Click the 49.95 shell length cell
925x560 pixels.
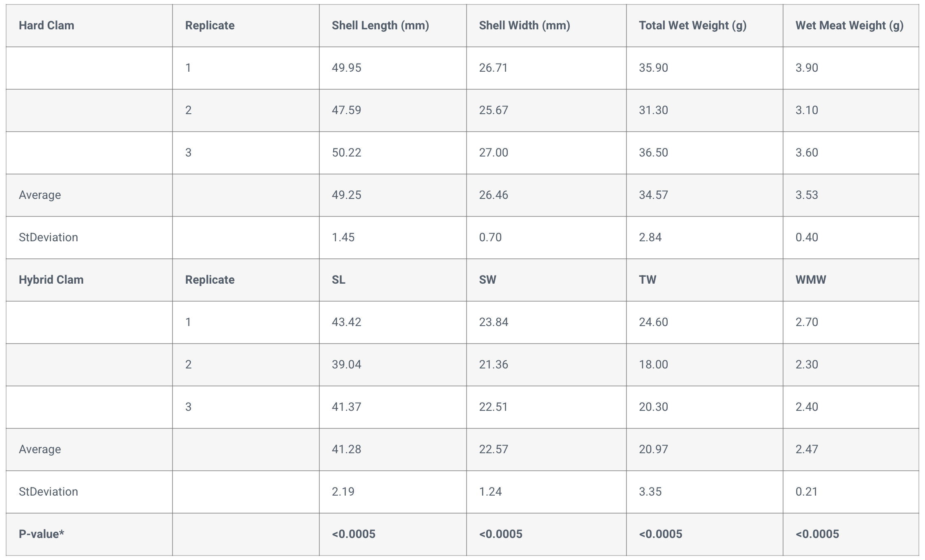[x=346, y=68]
